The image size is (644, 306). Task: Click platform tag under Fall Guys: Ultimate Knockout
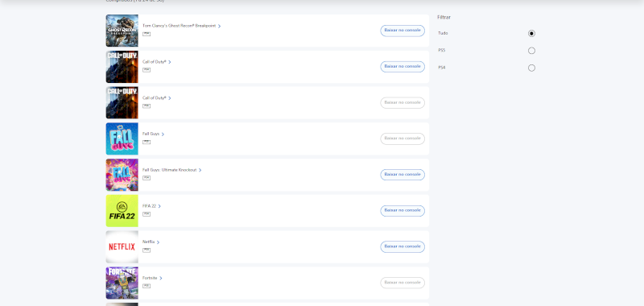[147, 178]
